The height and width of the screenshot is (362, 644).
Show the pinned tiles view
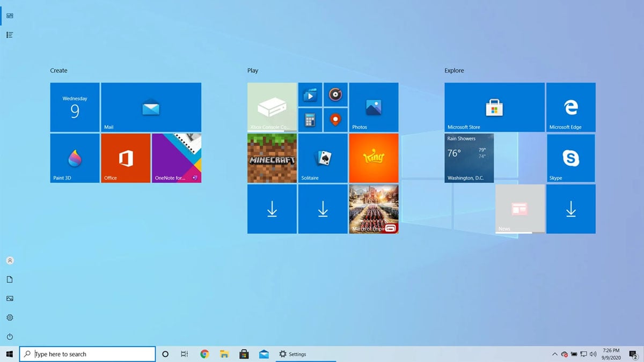[x=9, y=16]
